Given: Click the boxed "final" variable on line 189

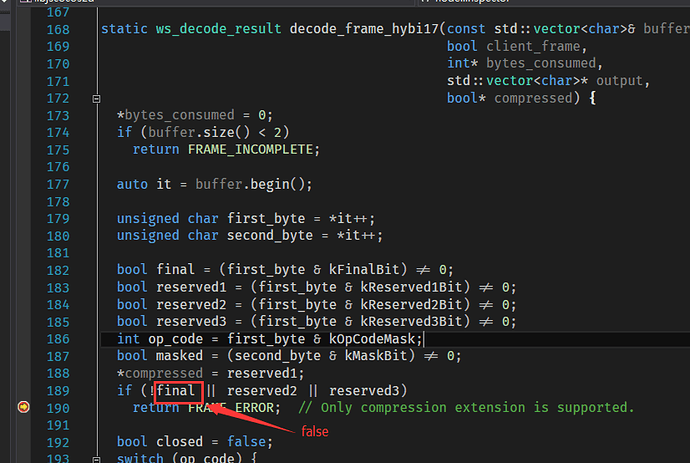Looking at the screenshot, I should (178, 389).
